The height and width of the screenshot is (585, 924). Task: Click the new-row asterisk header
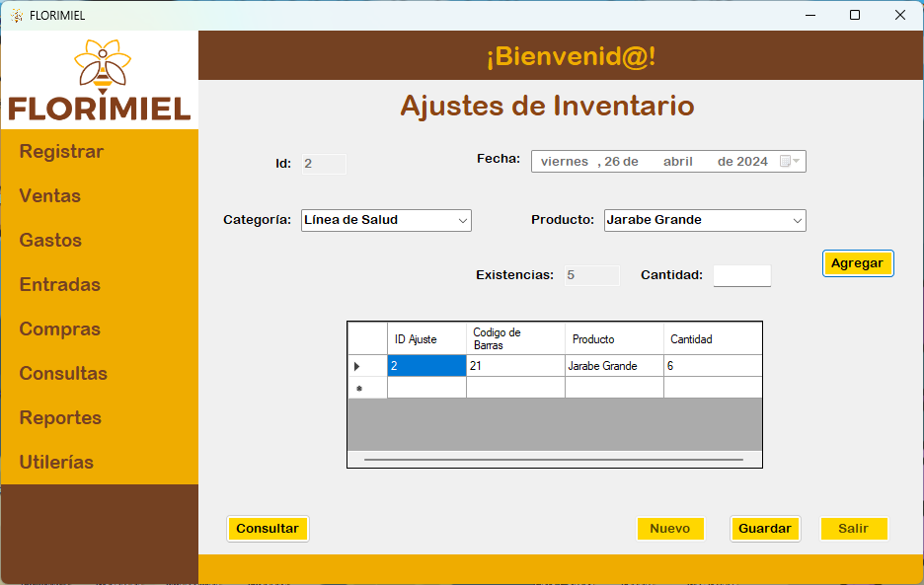coord(358,389)
